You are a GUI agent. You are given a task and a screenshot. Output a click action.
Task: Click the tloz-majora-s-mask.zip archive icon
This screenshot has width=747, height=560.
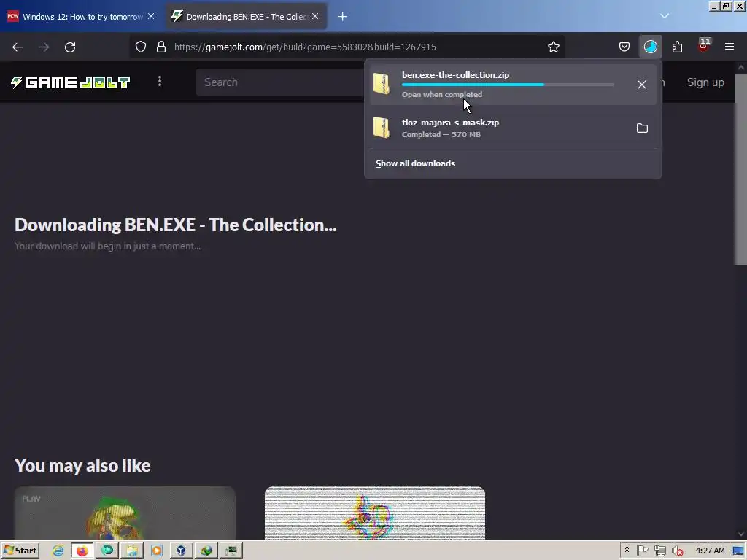point(382,128)
